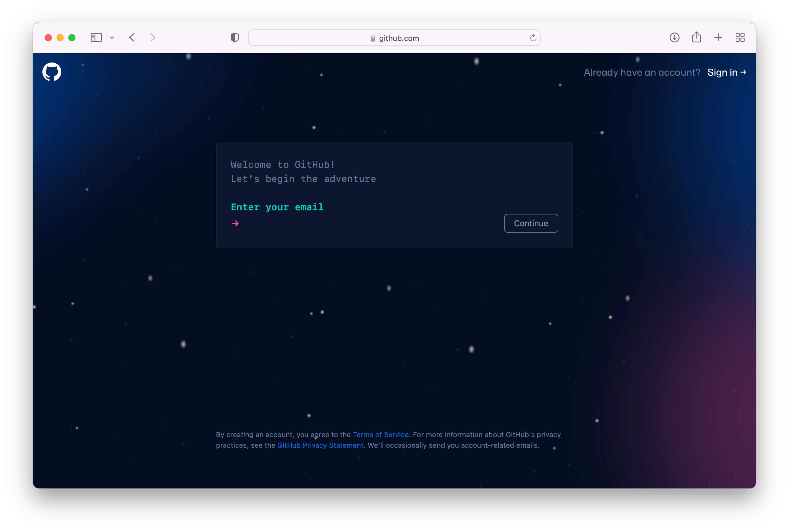Open the privacy report shield icon
The width and height of the screenshot is (789, 532).
235,38
